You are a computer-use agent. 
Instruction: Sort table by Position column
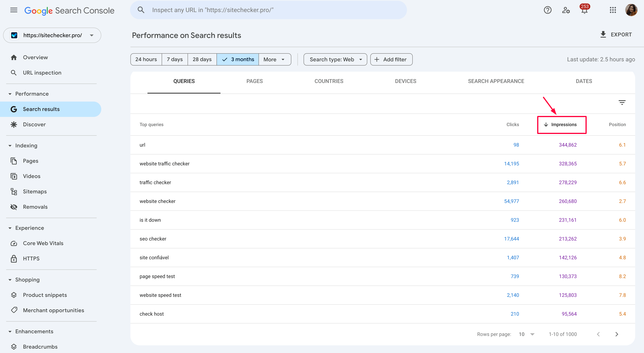pos(617,124)
